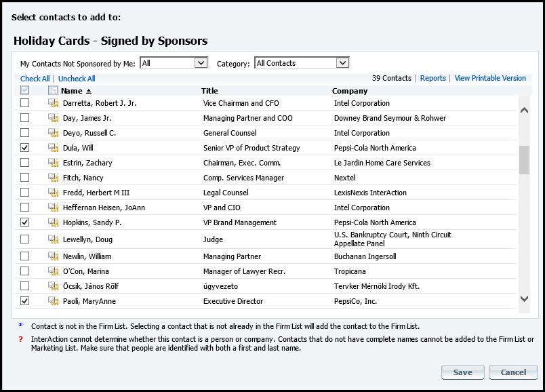
Task: Click company Le Jardin Home Care Services
Action: 382,163
